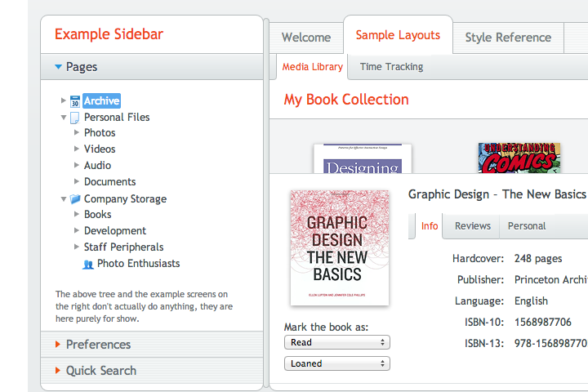588x392 pixels.
Task: Open the Read status dropdown
Action: point(336,343)
